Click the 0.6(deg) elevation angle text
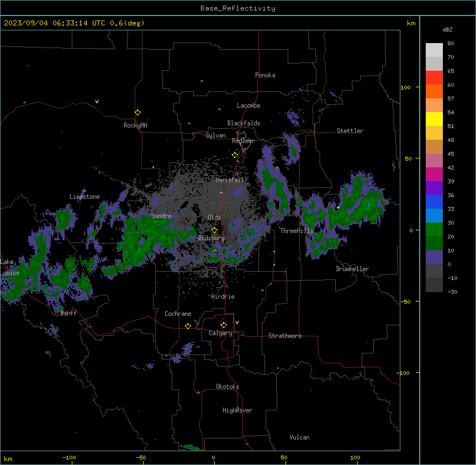Viewport: 476px width, 465px height. 127,23
